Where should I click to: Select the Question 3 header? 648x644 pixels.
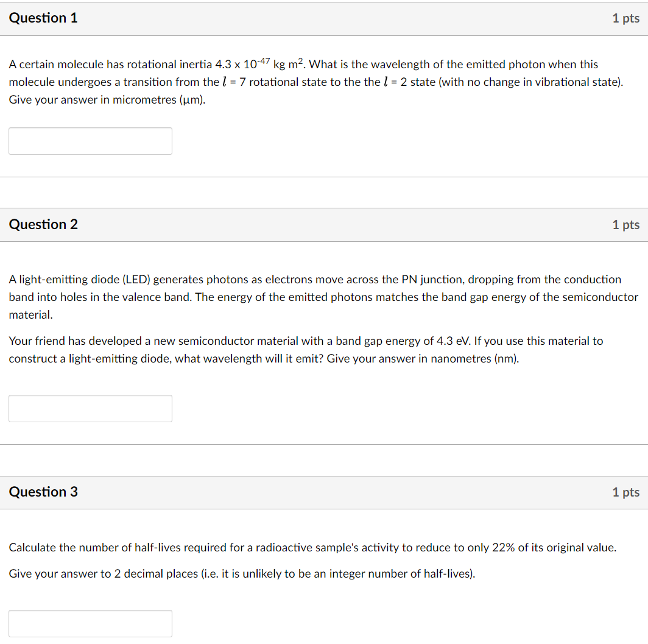[43, 492]
